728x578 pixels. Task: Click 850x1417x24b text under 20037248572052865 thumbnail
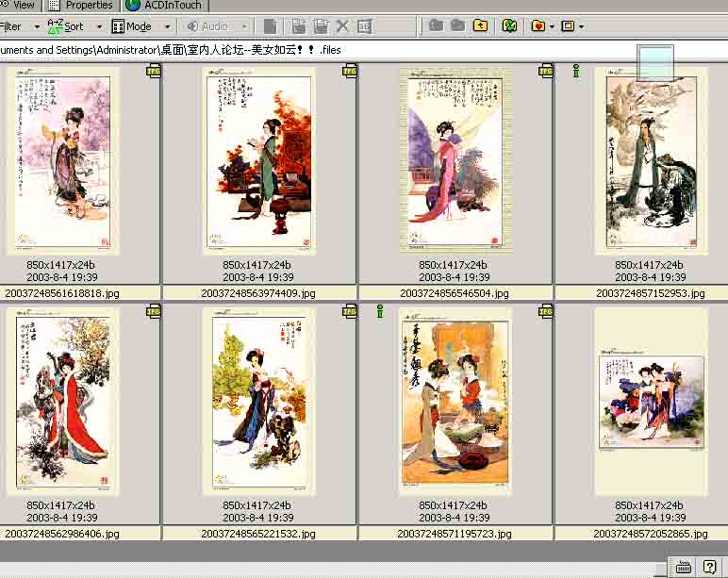[x=649, y=505]
